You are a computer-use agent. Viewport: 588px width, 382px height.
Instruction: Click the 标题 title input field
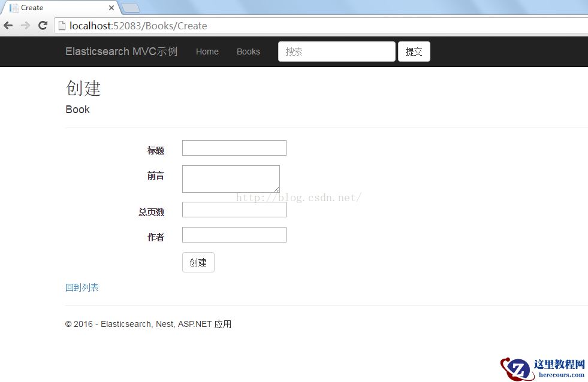pos(234,148)
